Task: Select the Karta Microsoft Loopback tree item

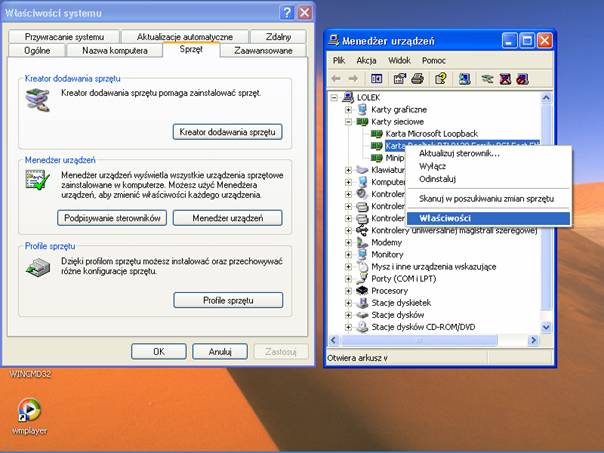Action: click(x=431, y=134)
